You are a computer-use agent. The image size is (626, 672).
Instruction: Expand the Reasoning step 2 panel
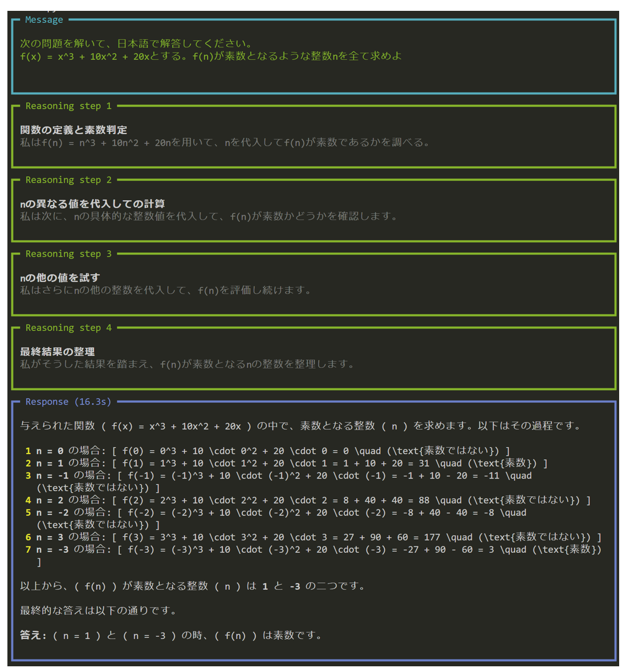(69, 180)
